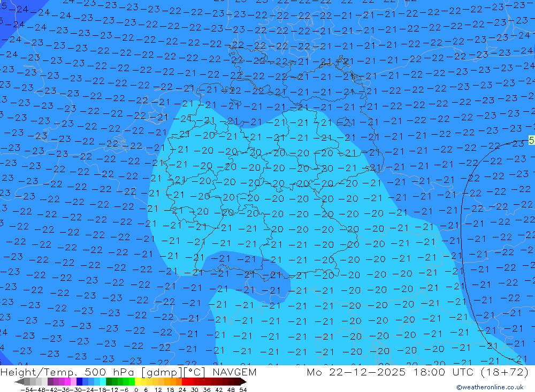Pick the dark green swatch above -12 in legend
This screenshot has height=392, width=535.
[x=109, y=382]
